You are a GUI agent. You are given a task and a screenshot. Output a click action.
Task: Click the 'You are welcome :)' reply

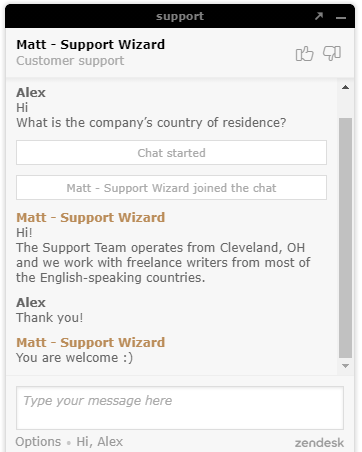[75, 358]
